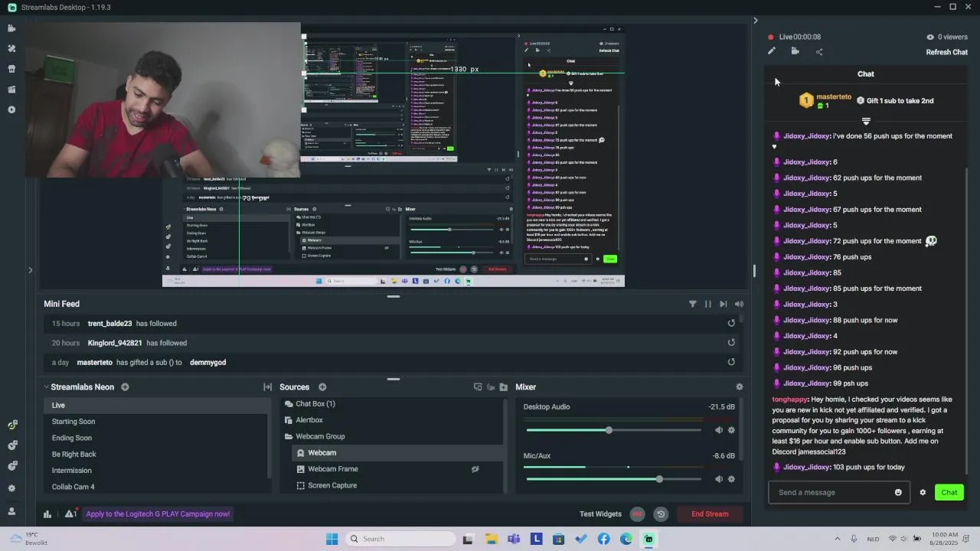This screenshot has width=980, height=551.
Task: Adjust the Mic/Aux volume slider
Action: 659,479
